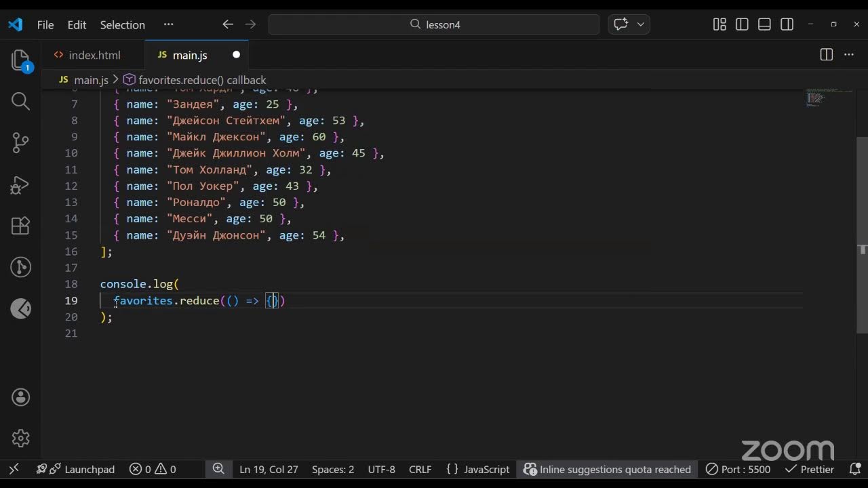Click "Месси" on line 14
This screenshot has width=868, height=488.
(190, 219)
